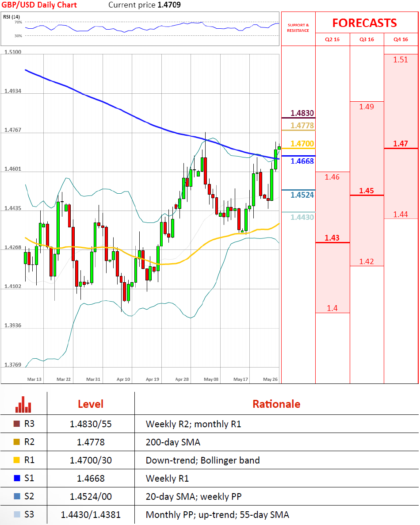This screenshot has height=525, width=420.
Task: Click the Q3 16 median forecast 1.45
Action: (367, 191)
